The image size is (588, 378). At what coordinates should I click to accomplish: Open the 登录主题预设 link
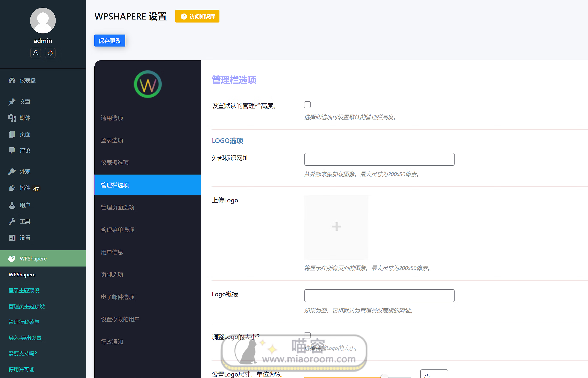pyautogui.click(x=24, y=290)
